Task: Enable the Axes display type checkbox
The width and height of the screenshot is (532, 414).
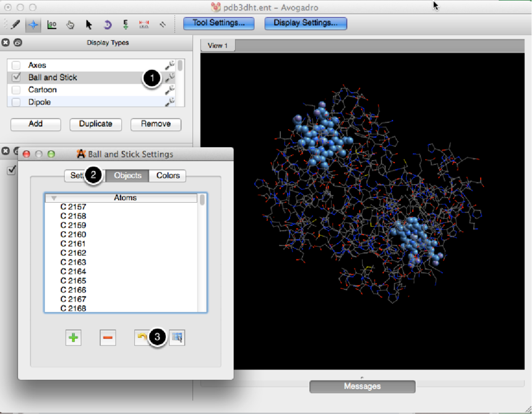Action: coord(17,65)
